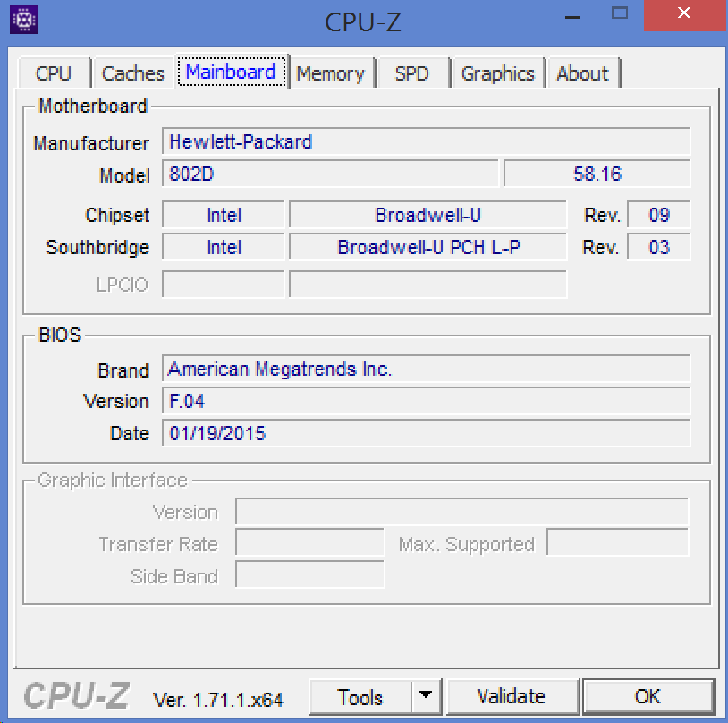This screenshot has width=728, height=723.
Task: View the Graphics tab
Action: [498, 73]
